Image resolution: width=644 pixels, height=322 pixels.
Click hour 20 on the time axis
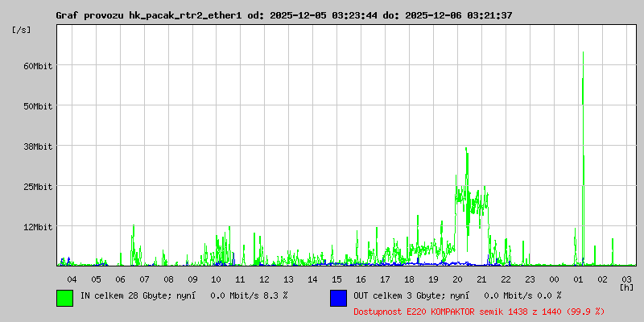pyautogui.click(x=457, y=279)
